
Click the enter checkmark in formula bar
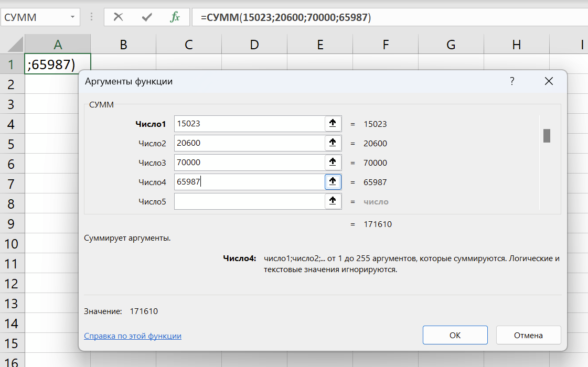(147, 17)
